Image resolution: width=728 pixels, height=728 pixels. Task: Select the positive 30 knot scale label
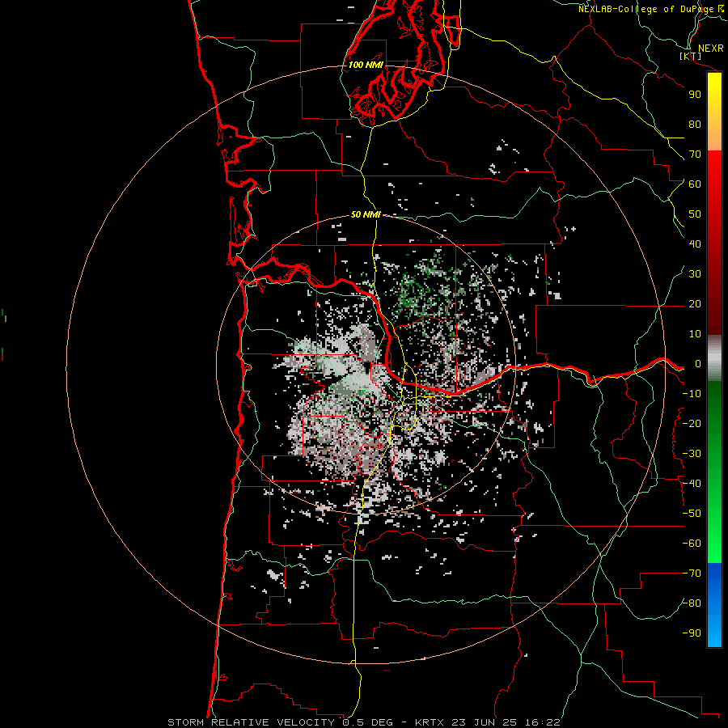coord(695,274)
